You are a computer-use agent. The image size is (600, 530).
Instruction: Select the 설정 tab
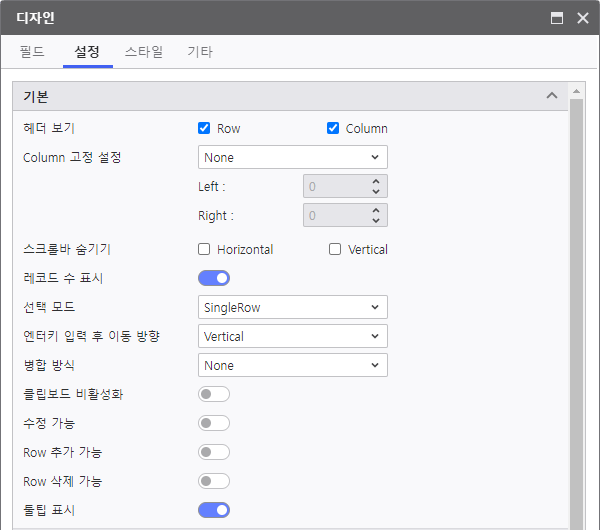(x=87, y=52)
